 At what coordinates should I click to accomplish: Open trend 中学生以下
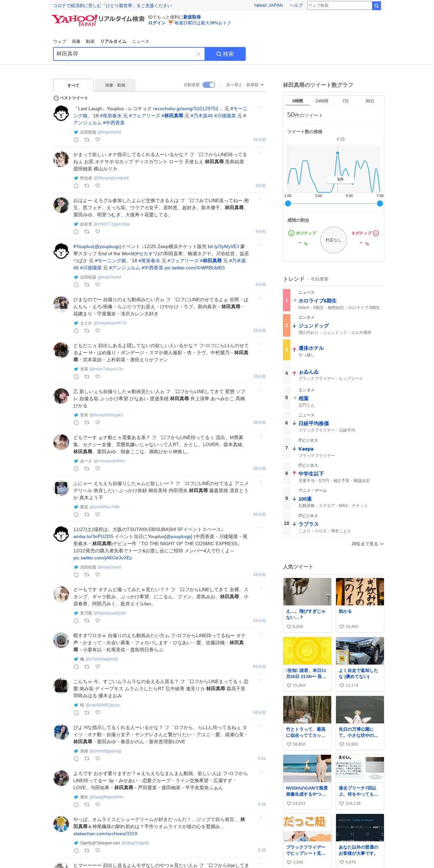[311, 474]
